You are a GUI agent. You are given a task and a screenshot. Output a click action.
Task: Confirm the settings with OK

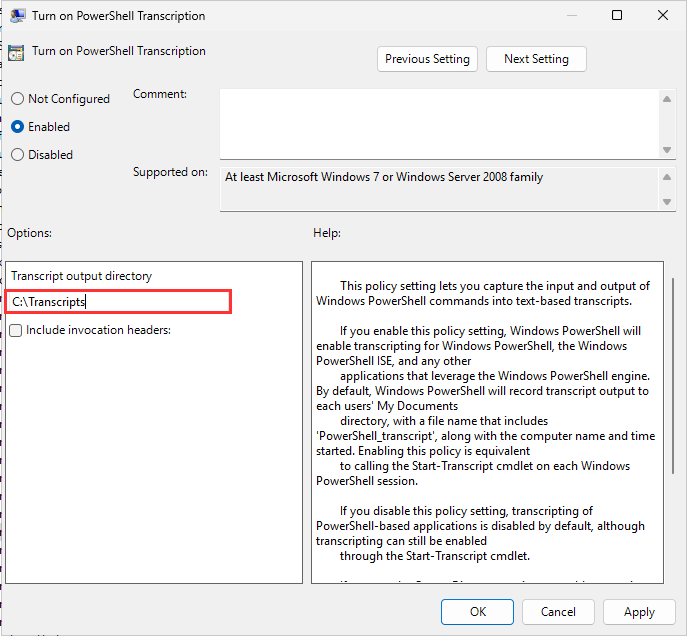point(478,612)
